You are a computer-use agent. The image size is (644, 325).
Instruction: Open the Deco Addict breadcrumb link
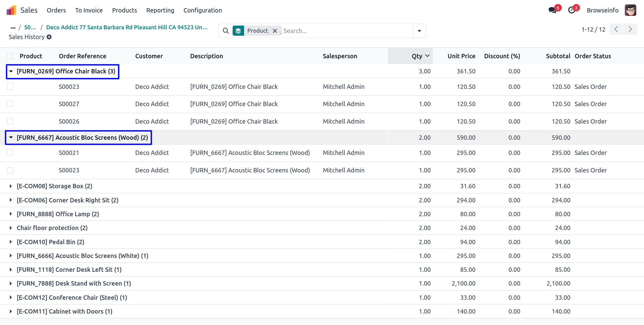coord(127,27)
